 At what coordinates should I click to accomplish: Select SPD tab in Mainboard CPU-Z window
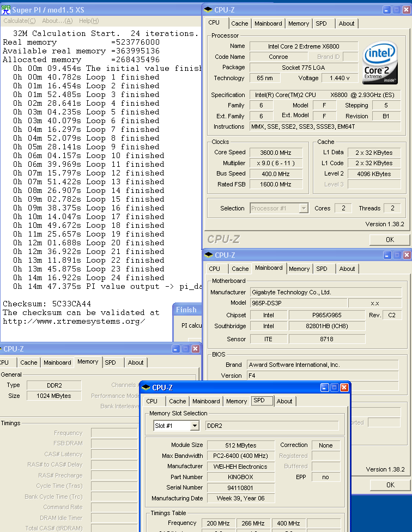click(322, 269)
